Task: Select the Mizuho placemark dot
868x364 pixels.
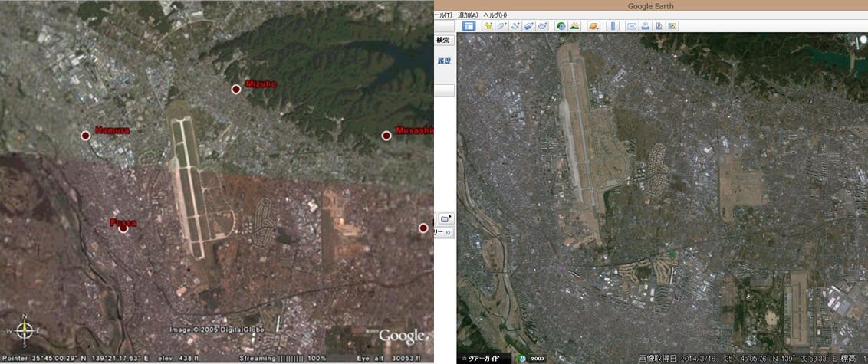Action: [236, 89]
